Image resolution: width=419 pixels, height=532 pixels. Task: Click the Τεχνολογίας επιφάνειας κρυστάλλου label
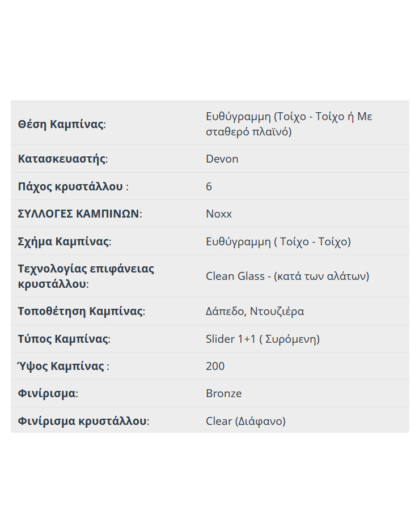[x=86, y=276]
